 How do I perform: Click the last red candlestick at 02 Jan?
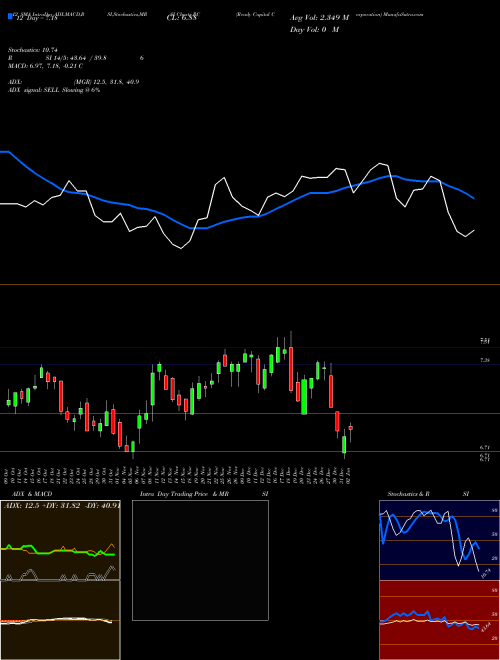point(351,428)
